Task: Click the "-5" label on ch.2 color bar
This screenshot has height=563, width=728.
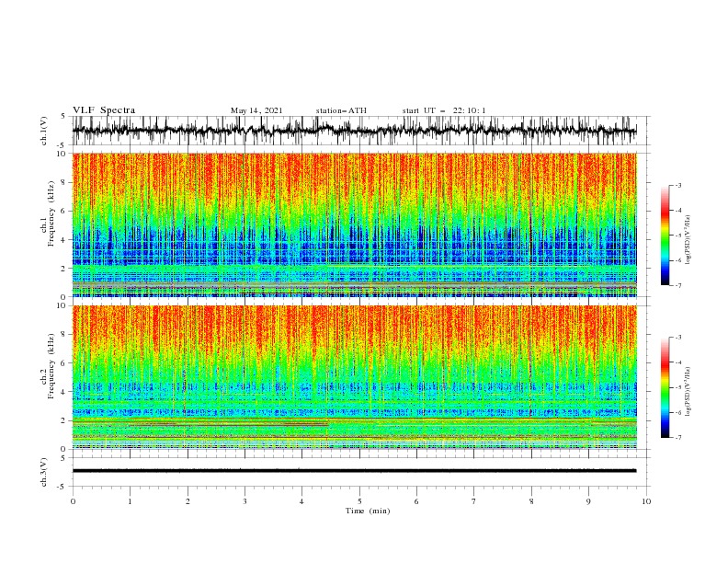Action: coord(677,387)
